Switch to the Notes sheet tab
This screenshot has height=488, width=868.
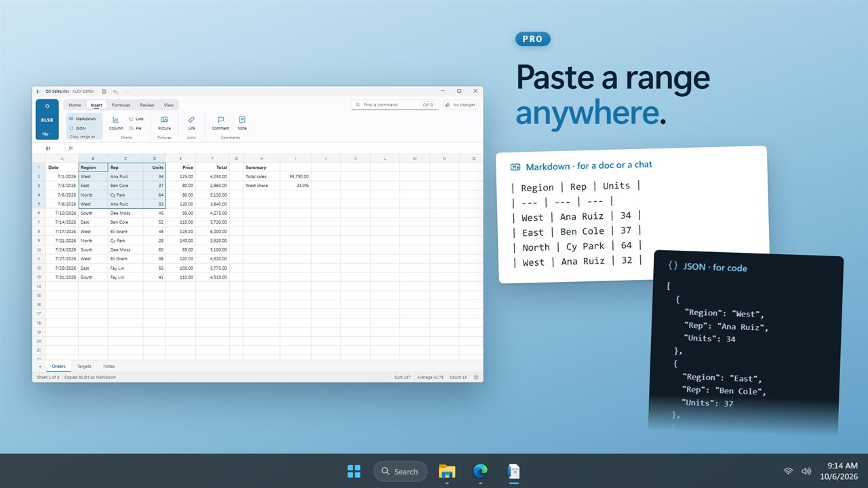(x=108, y=367)
